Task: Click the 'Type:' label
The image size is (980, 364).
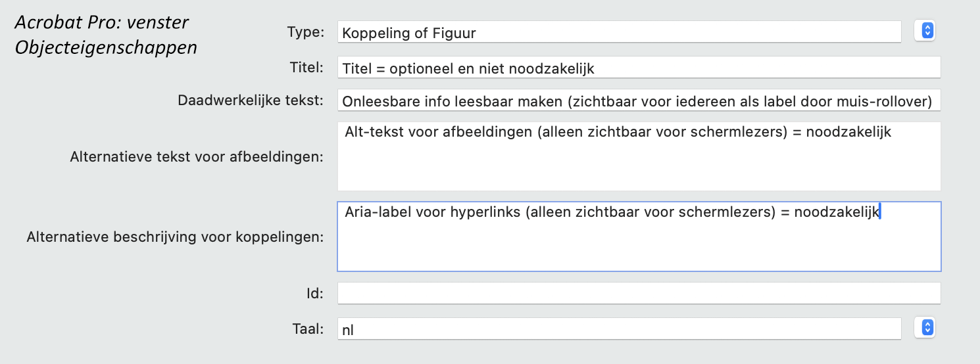Action: tap(306, 32)
